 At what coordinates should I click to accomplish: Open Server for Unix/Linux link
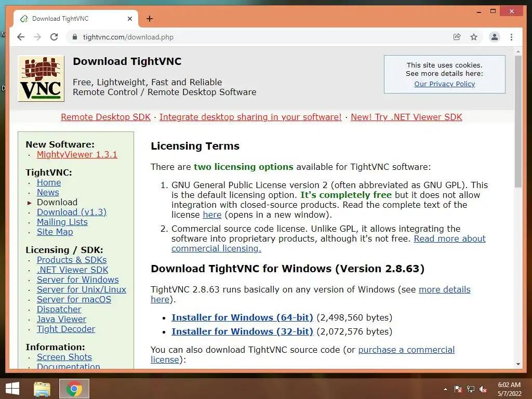click(82, 289)
